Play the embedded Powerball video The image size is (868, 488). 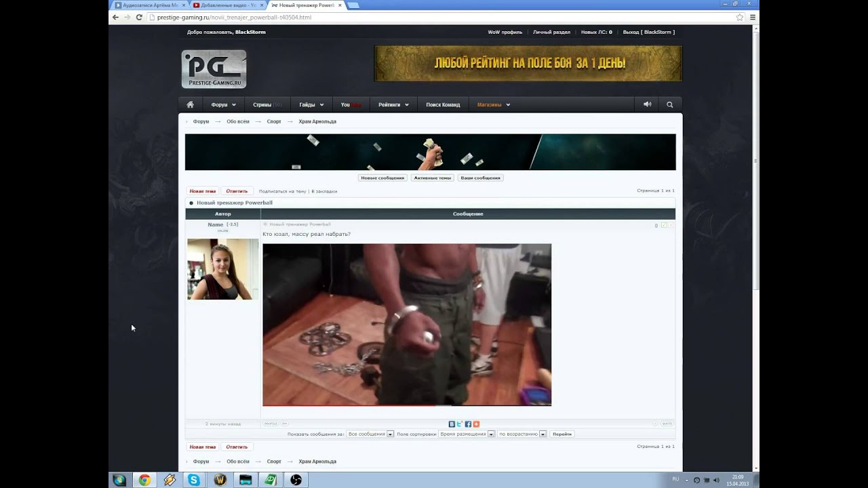click(407, 324)
